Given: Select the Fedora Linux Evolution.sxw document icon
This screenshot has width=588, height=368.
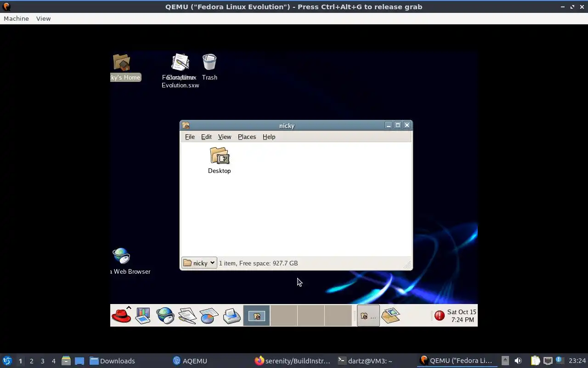Looking at the screenshot, I should pos(180,71).
